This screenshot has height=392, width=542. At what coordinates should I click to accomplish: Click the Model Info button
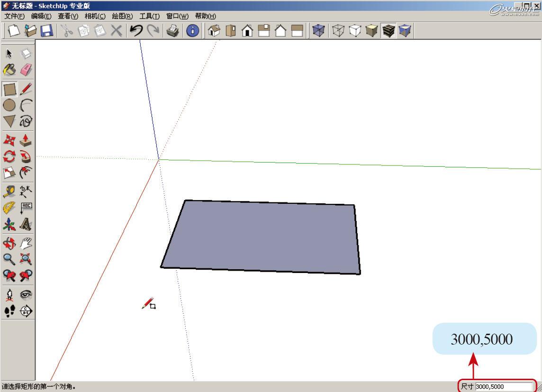coord(192,30)
